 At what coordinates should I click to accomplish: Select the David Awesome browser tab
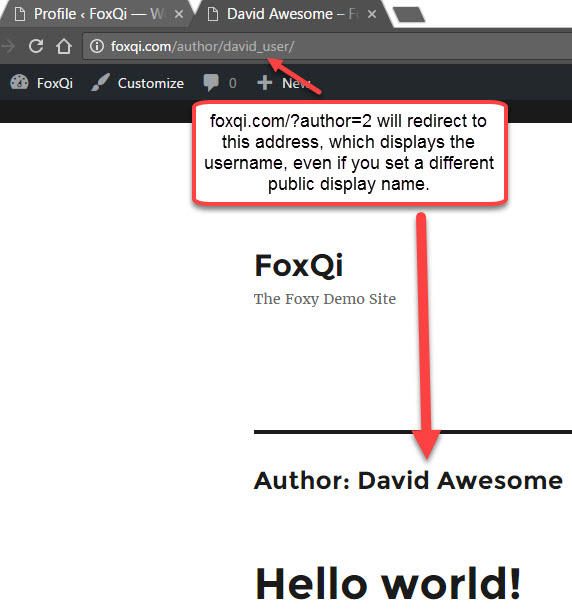tap(292, 14)
